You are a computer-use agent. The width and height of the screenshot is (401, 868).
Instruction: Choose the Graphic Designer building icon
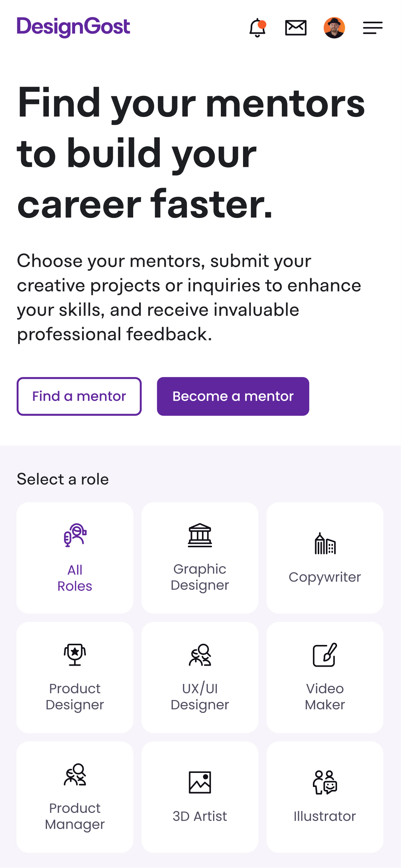pyautogui.click(x=200, y=535)
